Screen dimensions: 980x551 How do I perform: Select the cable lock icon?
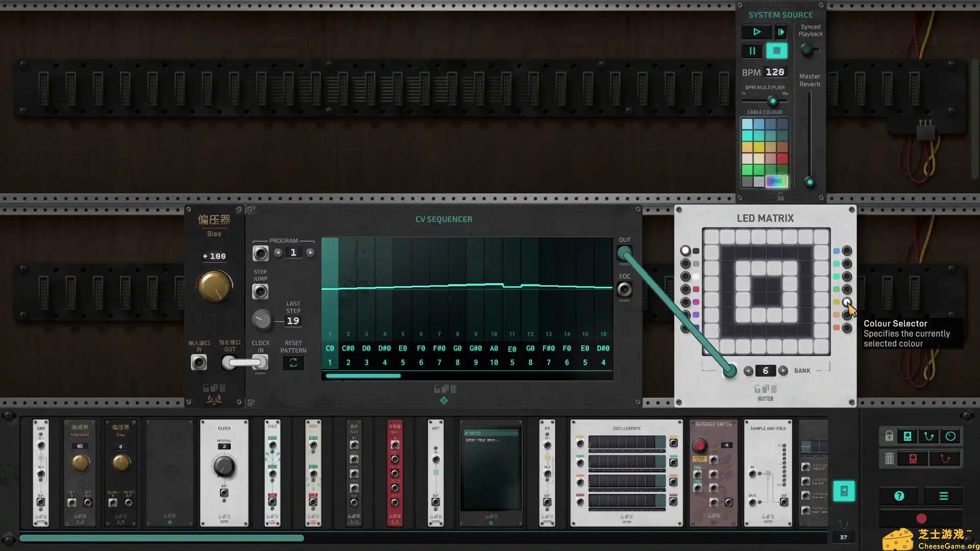928,436
